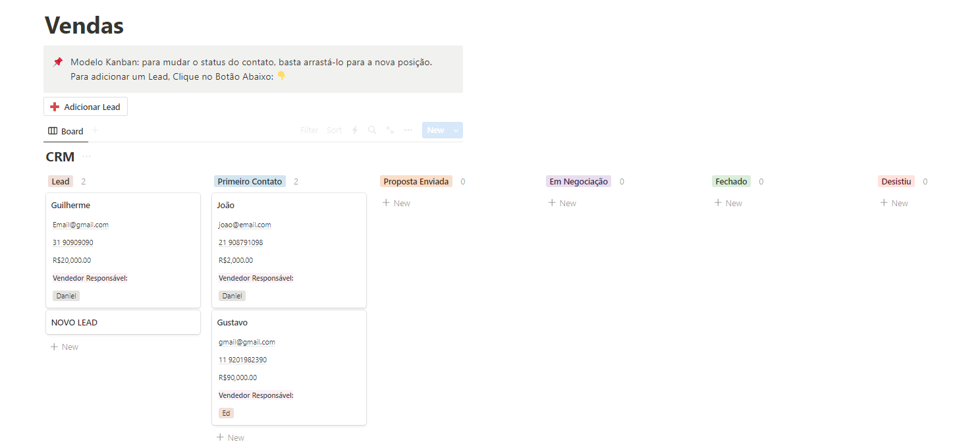Open database in full page icon

(390, 130)
